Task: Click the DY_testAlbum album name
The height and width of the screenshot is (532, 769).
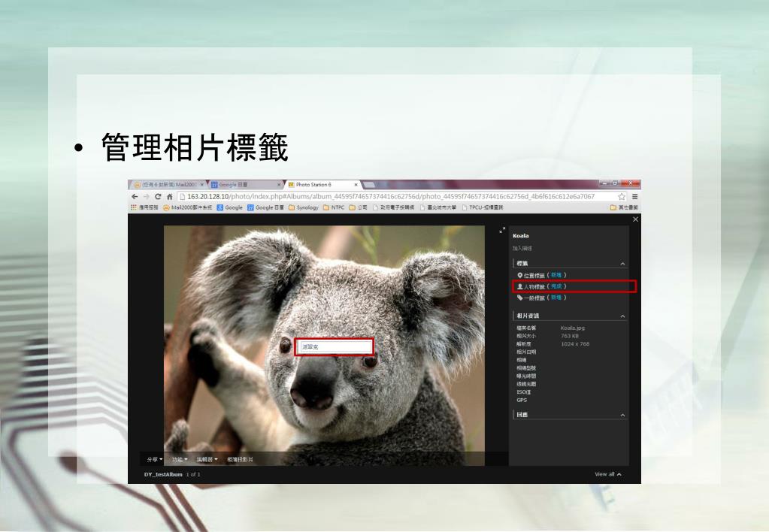Action: [x=163, y=475]
